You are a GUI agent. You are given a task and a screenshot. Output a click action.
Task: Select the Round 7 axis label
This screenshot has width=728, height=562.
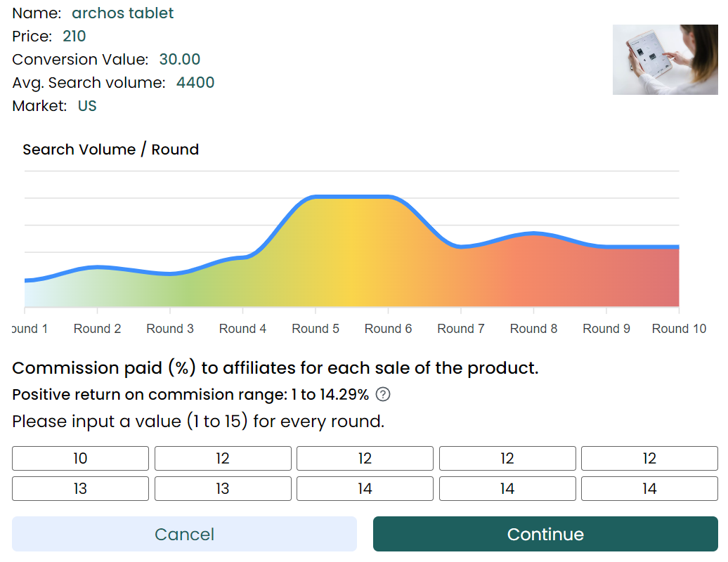[x=461, y=329]
